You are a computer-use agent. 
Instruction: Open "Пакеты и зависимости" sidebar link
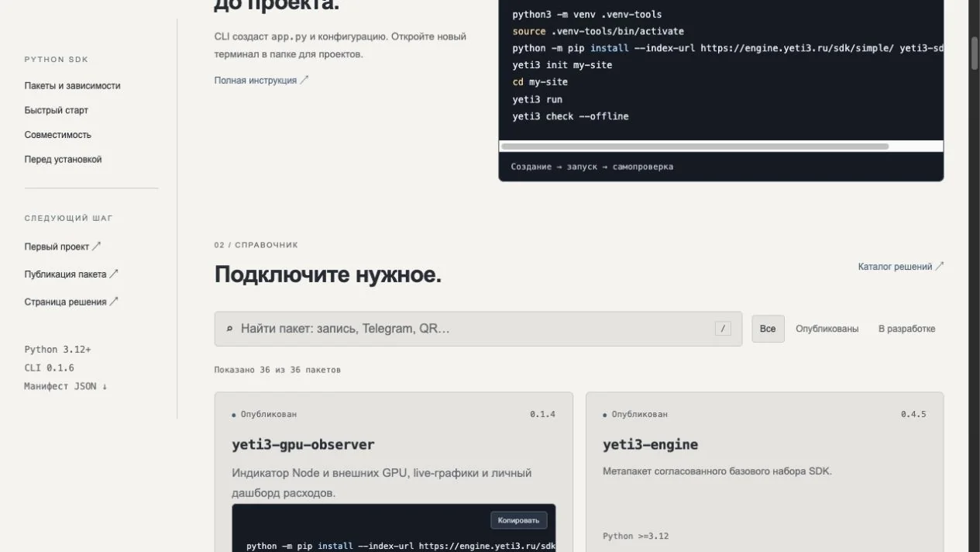tap(72, 86)
